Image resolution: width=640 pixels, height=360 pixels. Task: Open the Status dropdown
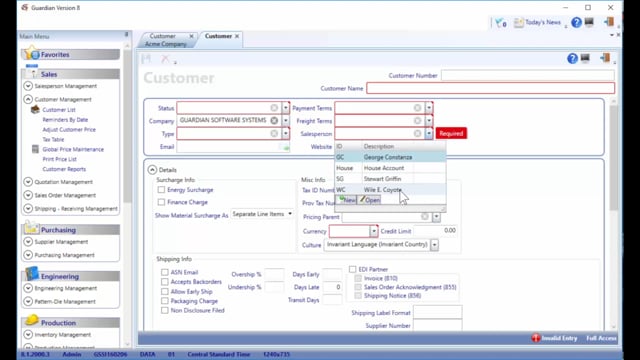point(285,108)
